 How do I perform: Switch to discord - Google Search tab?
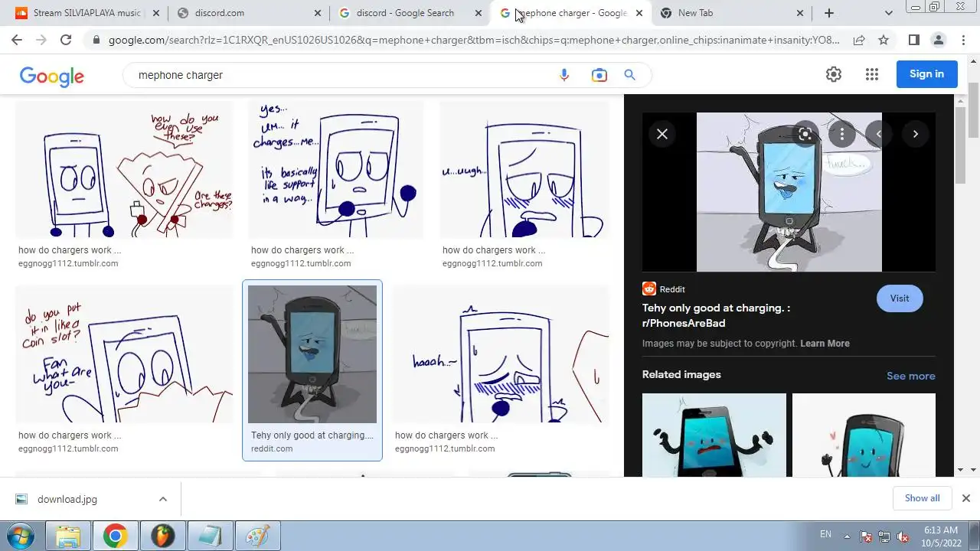click(x=411, y=13)
